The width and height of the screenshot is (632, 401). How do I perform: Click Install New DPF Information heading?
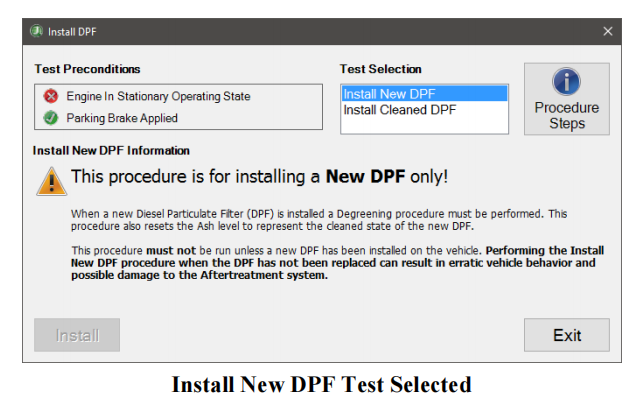[x=111, y=151]
